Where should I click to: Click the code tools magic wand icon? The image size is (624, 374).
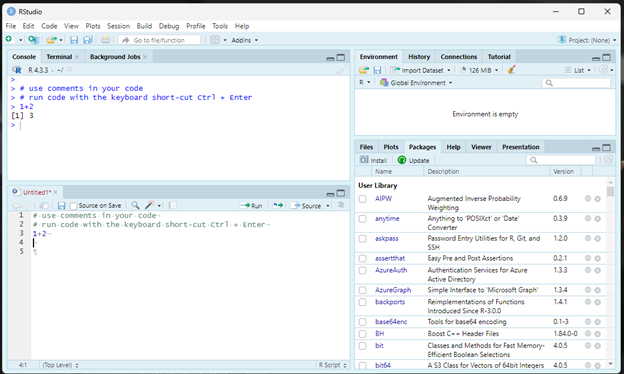pyautogui.click(x=150, y=205)
